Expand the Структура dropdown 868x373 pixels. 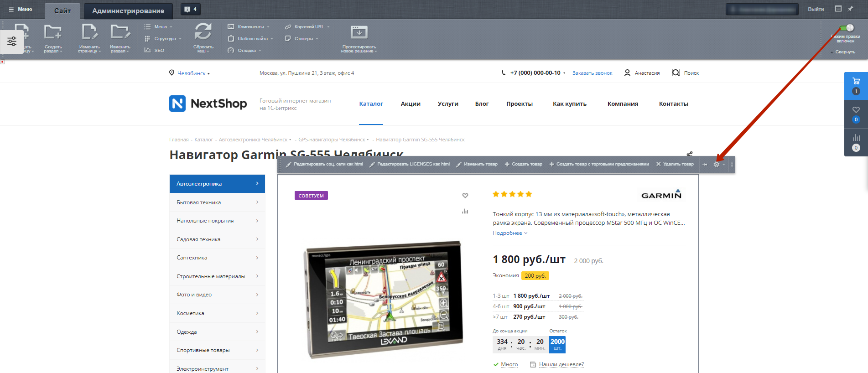point(163,39)
